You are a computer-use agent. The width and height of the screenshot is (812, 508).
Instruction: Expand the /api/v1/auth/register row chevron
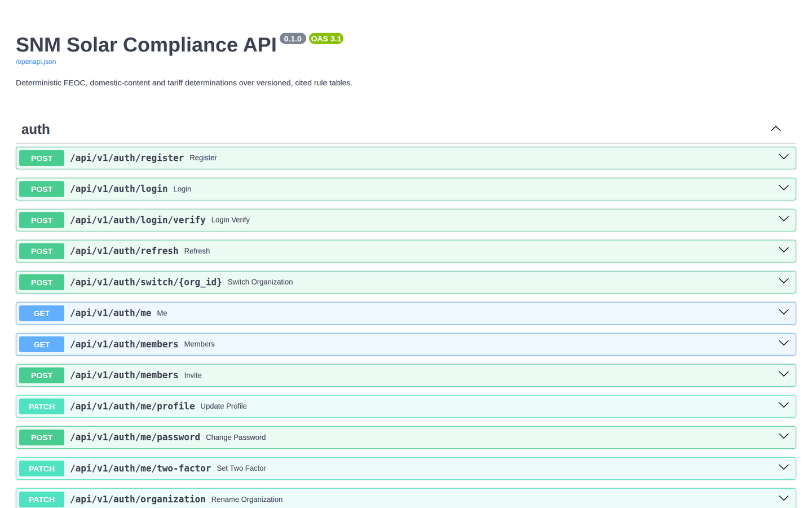[x=784, y=157]
